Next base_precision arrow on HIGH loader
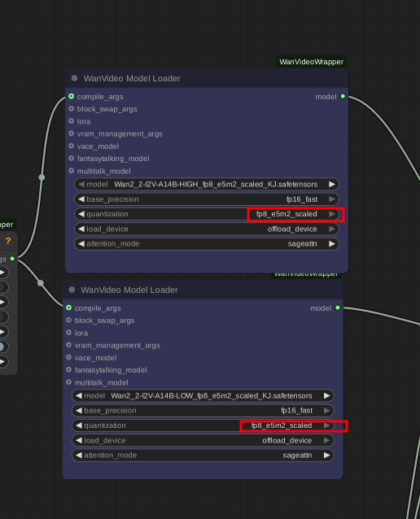 pyautogui.click(x=332, y=199)
